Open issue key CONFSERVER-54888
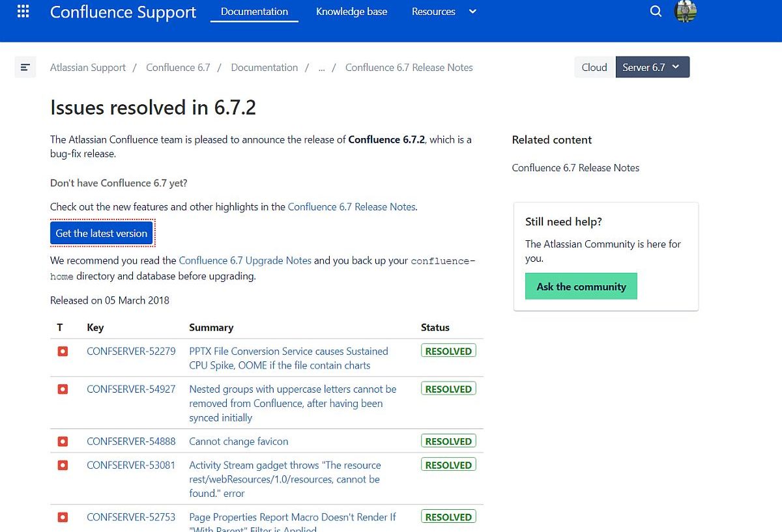This screenshot has height=532, width=782. pos(131,441)
